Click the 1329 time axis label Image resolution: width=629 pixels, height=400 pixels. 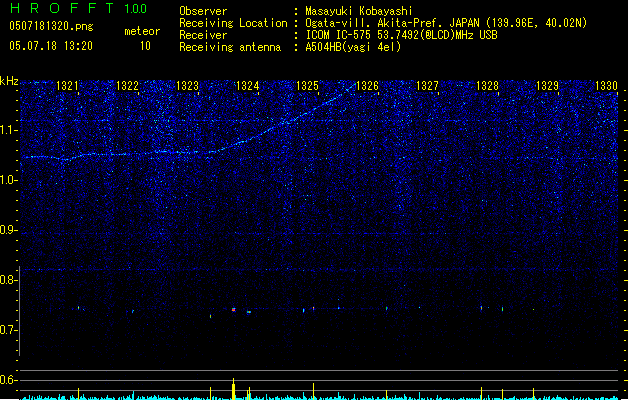click(x=548, y=86)
